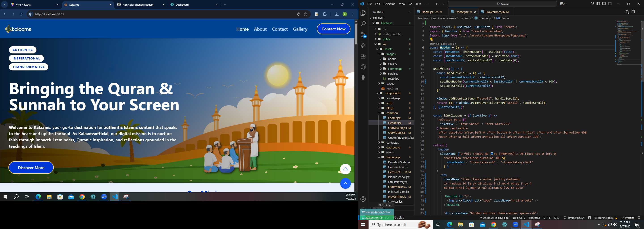Open VS Code notifications bell in status bar

[639, 218]
